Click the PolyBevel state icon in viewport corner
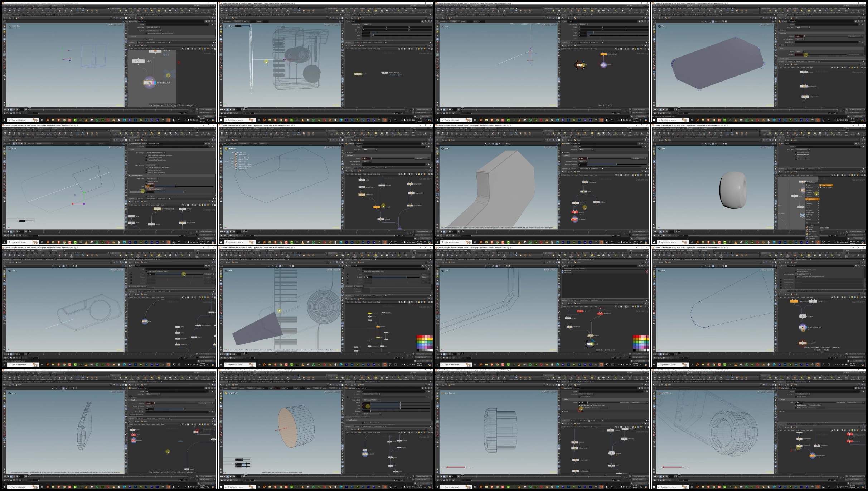The width and height of the screenshot is (868, 491). 226,148
